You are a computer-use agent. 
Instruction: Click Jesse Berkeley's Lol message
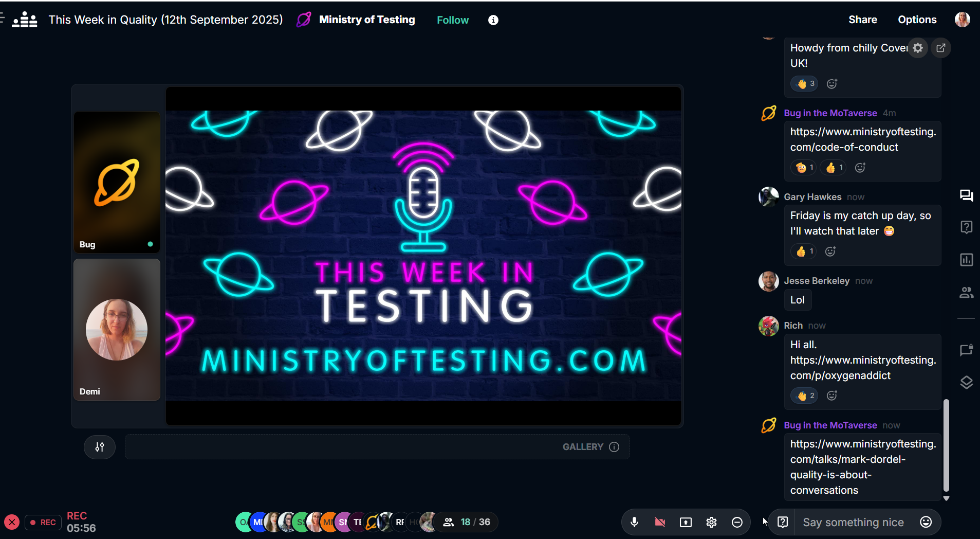798,300
